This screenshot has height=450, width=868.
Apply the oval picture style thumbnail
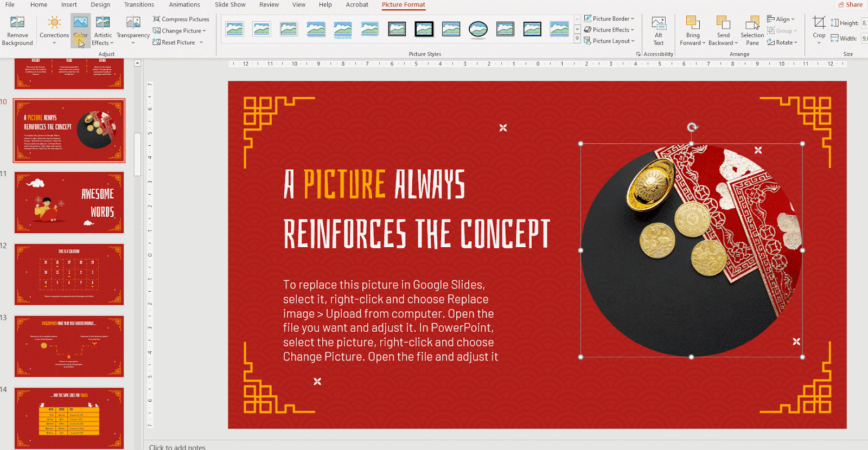pyautogui.click(x=478, y=29)
